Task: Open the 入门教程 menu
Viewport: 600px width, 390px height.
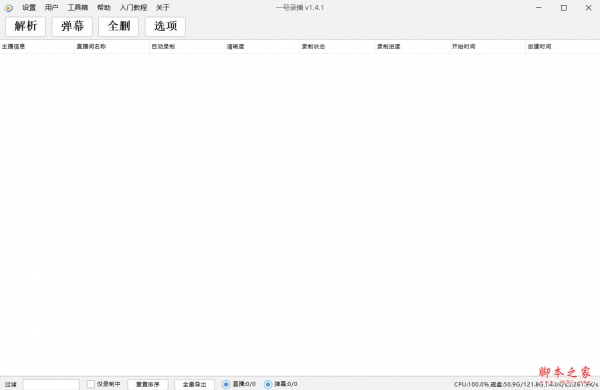Action: pos(133,8)
